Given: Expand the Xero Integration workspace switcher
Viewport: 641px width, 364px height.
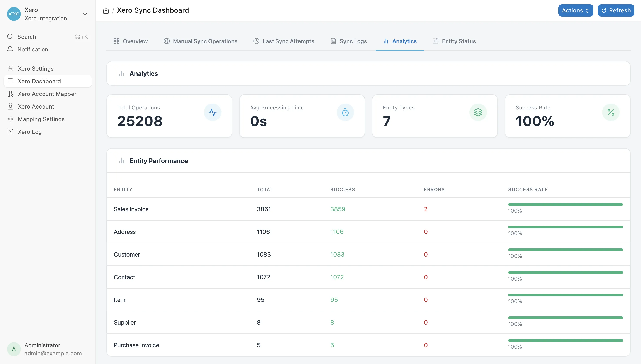Looking at the screenshot, I should click(x=85, y=14).
